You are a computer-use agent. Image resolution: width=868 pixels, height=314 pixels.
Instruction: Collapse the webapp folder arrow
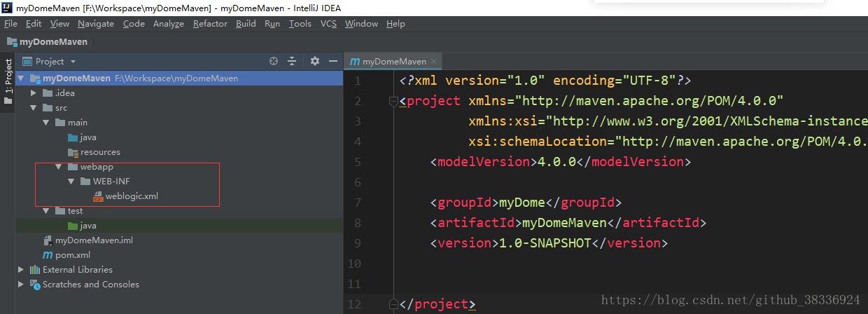[x=59, y=167]
